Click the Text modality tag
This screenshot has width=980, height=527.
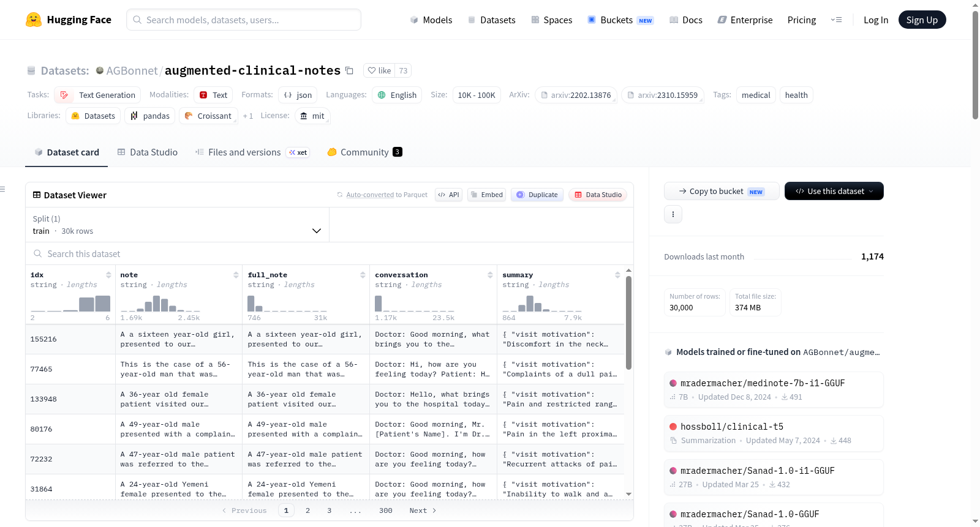coord(213,95)
